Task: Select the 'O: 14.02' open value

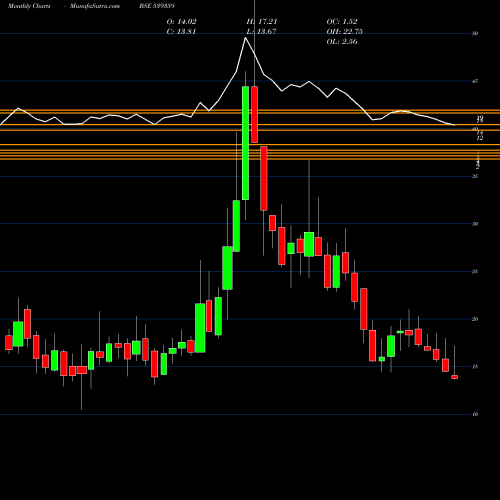Action: click(x=181, y=22)
